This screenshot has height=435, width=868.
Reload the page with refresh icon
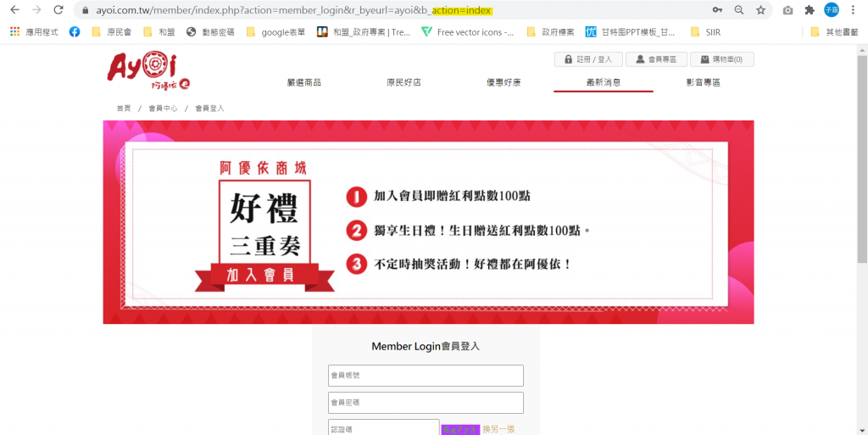pos(58,10)
